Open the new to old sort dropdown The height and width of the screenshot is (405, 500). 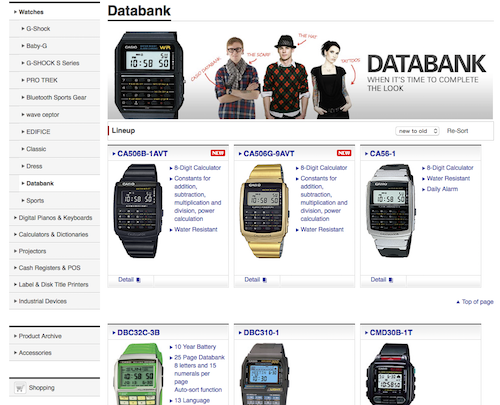click(417, 131)
